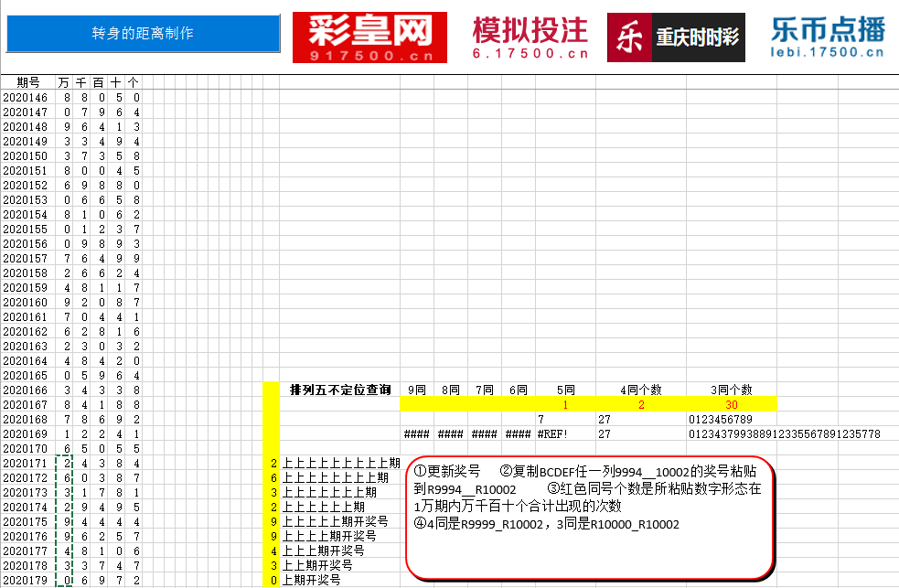Select the 十 column header cell
The image size is (899, 588).
[x=116, y=82]
